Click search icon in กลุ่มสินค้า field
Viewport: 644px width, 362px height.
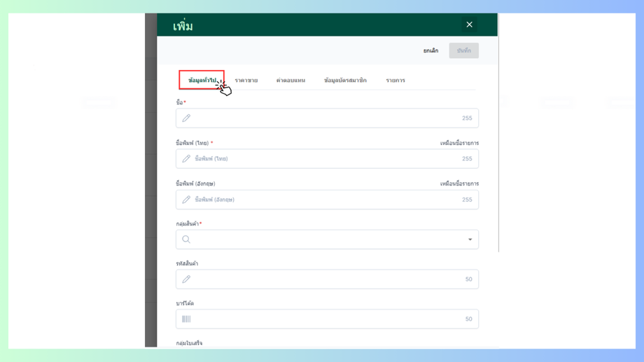pyautogui.click(x=186, y=239)
